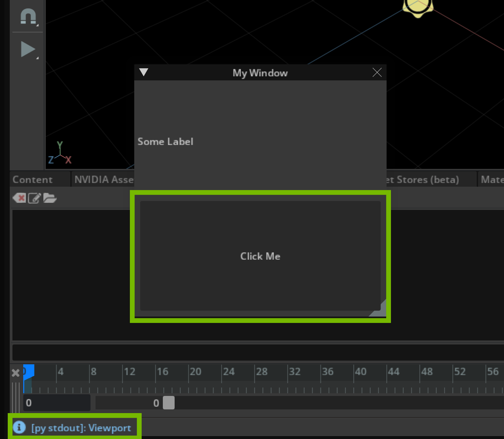This screenshot has width=504, height=439.
Task: Click the edit pencil icon
Action: (x=34, y=198)
